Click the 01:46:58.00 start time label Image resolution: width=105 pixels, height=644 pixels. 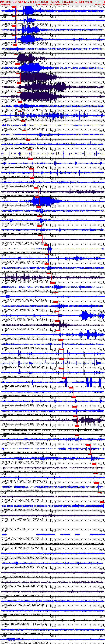click(x=5, y=4)
